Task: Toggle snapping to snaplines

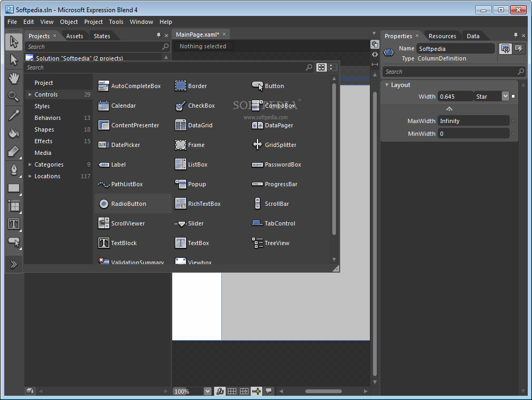Action: tap(257, 391)
